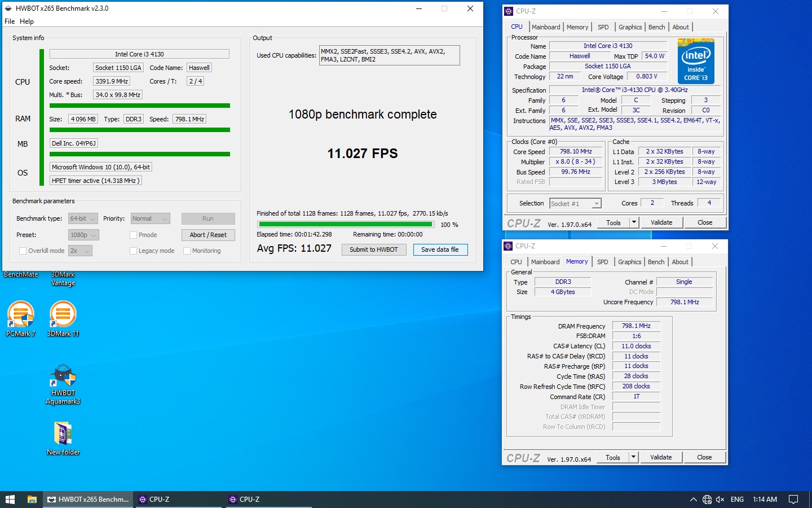Open the 3DMark 11 desktop shortcut

(63, 319)
